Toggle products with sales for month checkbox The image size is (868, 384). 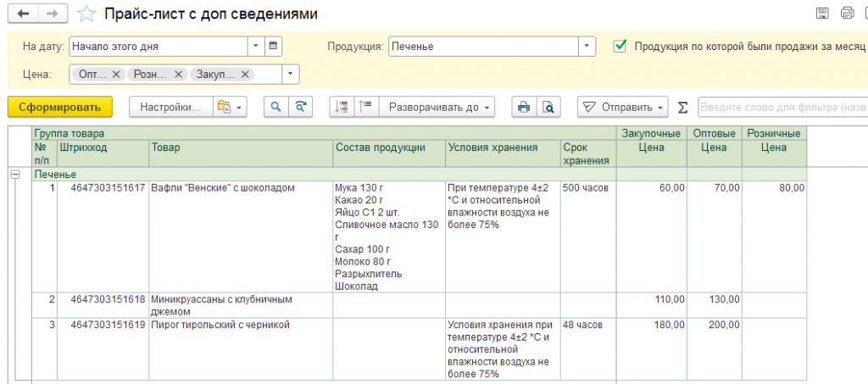[x=621, y=46]
